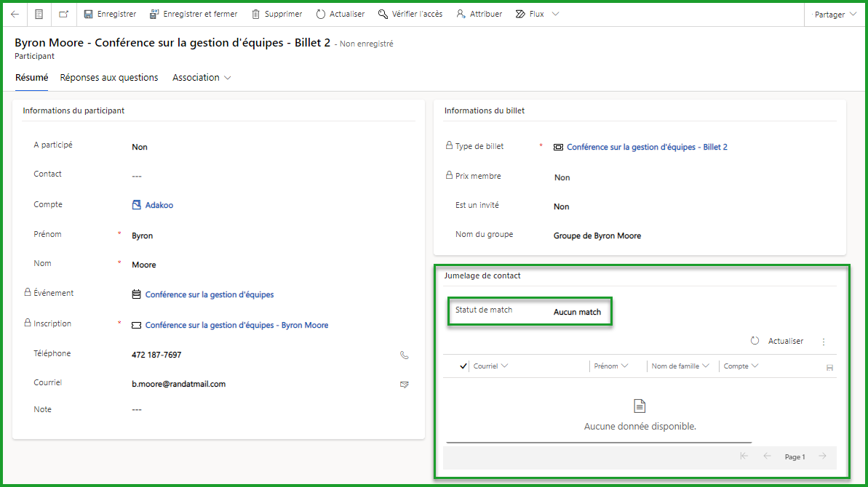
Task: Click Enregistrer et fermer
Action: pos(193,14)
